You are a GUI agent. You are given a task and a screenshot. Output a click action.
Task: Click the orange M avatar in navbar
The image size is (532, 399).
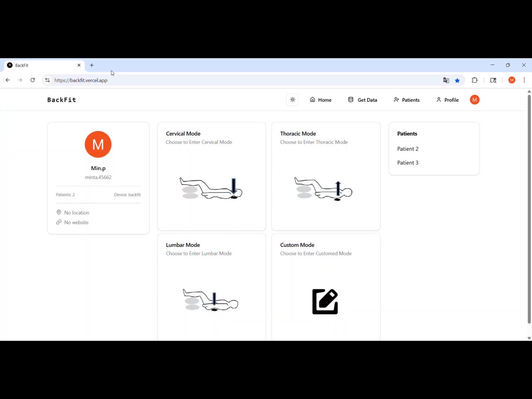tap(474, 100)
